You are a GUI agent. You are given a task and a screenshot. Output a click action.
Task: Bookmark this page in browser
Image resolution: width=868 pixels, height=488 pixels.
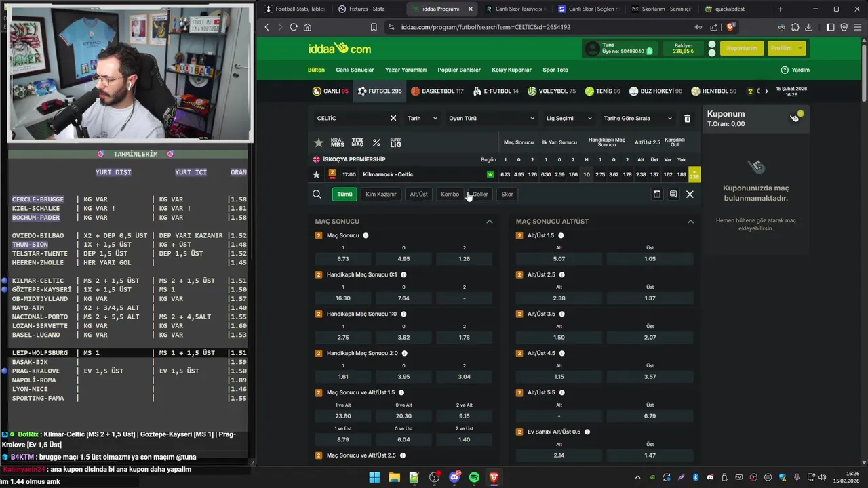coord(374,27)
